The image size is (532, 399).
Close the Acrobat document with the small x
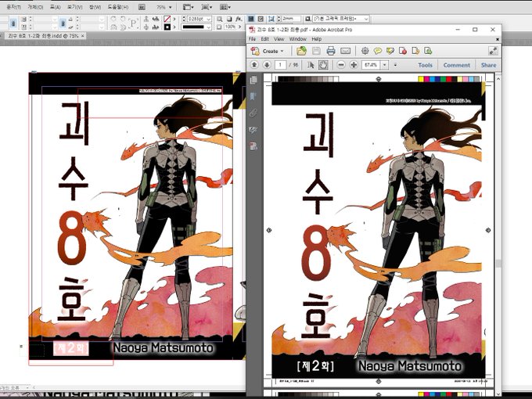point(498,39)
